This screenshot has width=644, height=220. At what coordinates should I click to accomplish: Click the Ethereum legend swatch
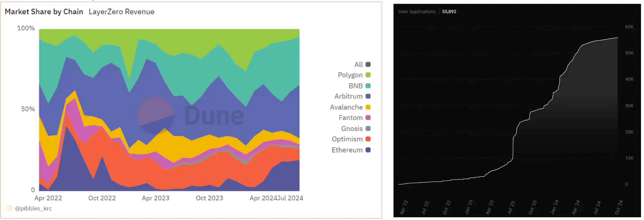tap(368, 150)
